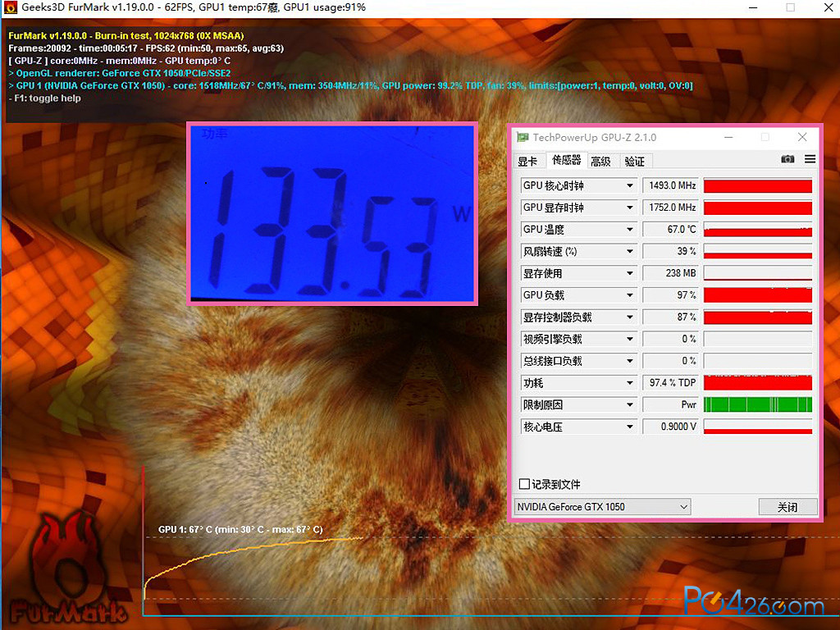This screenshot has height=630, width=840.
Task: Click the 0.9000 V voltage value
Action: tap(671, 427)
